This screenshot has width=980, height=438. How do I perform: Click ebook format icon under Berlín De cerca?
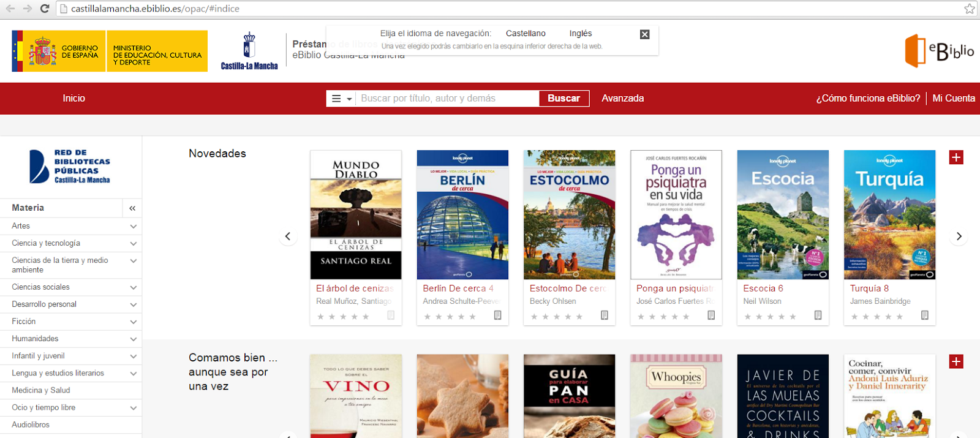[497, 315]
